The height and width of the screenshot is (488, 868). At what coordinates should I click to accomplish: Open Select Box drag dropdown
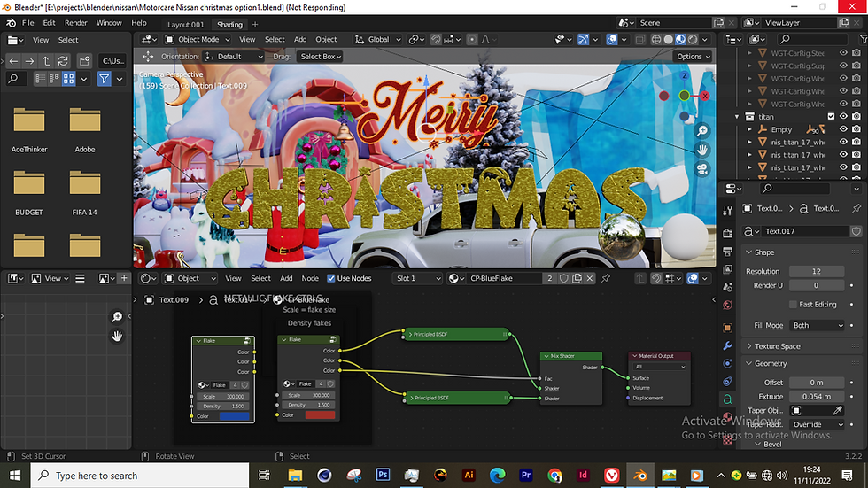coord(321,57)
